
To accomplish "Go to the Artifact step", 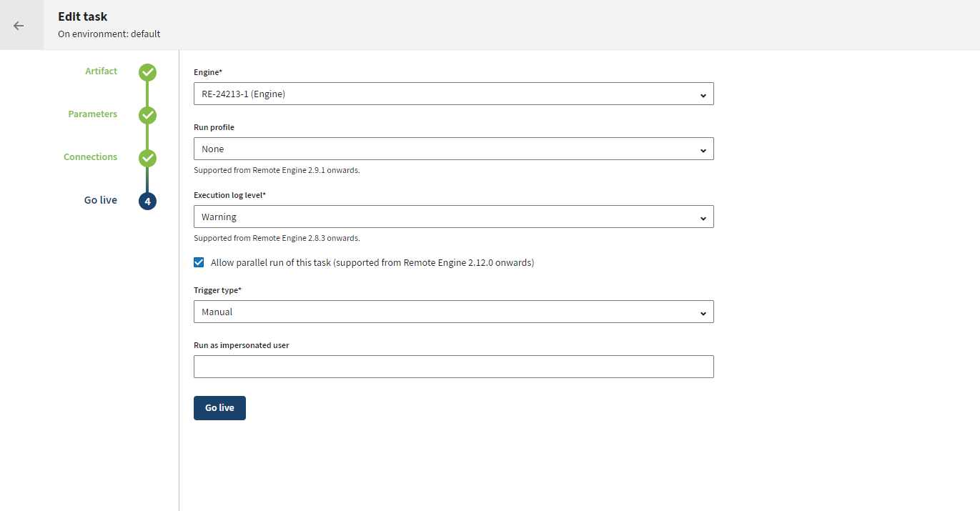I will click(102, 71).
